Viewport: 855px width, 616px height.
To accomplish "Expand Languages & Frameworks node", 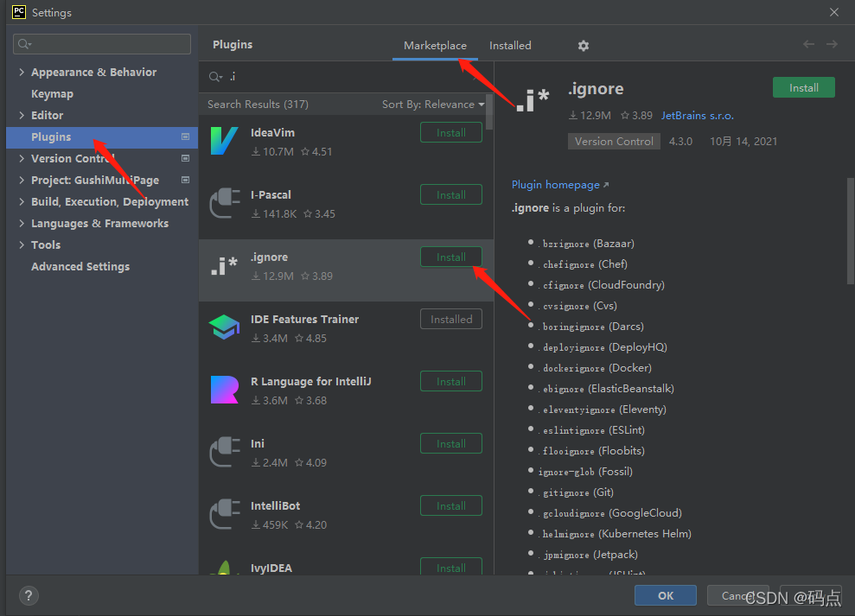I will click(x=22, y=223).
